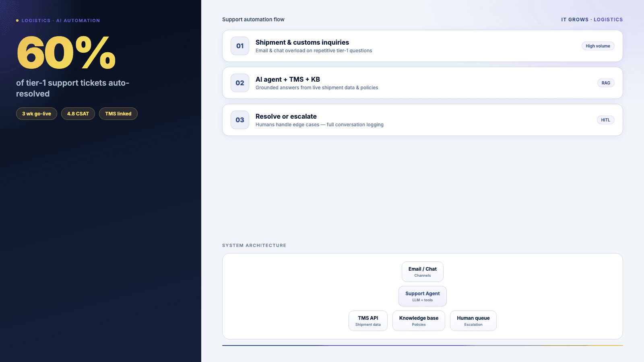Click the TMS linked pill
644x362 pixels.
click(118, 114)
